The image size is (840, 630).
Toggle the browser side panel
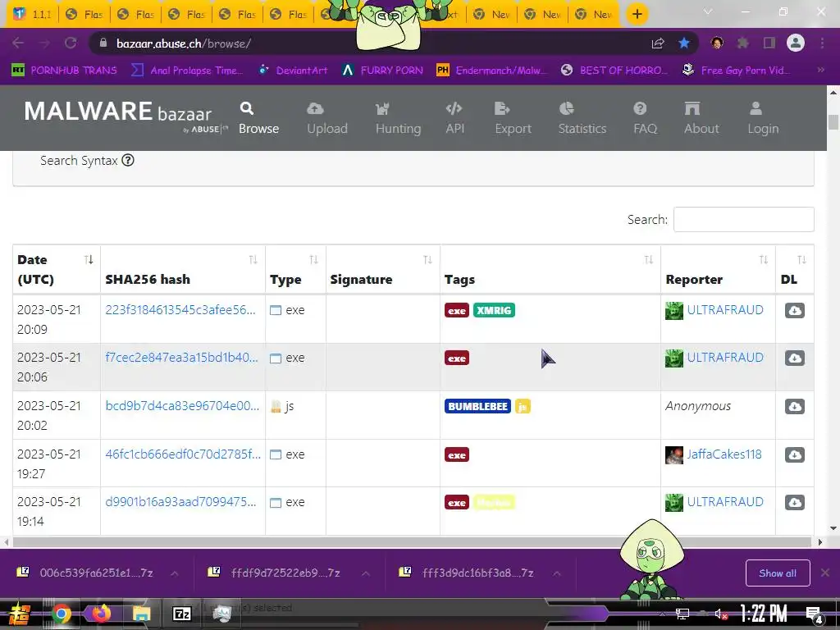pos(769,43)
